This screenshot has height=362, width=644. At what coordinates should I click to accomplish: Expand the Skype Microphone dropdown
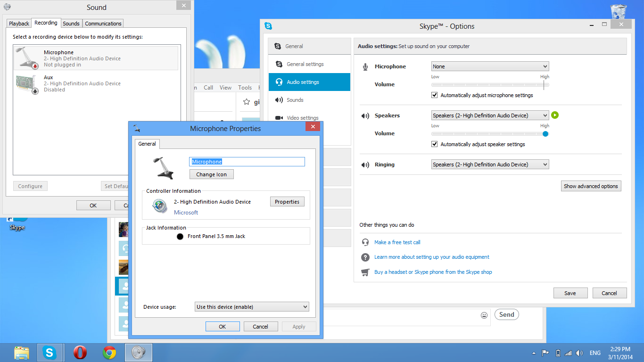tap(490, 66)
